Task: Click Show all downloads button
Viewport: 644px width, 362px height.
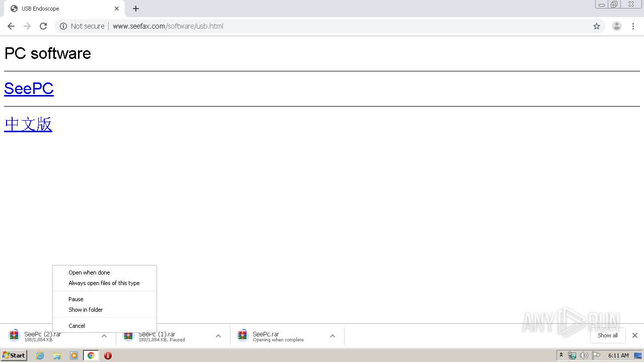Action: tap(607, 335)
